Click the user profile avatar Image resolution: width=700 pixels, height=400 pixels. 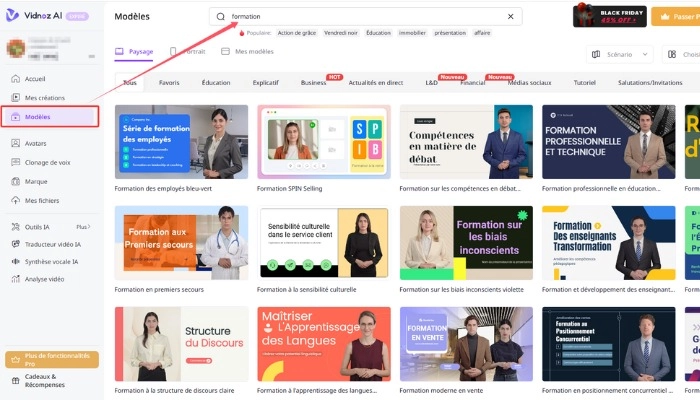[x=16, y=48]
